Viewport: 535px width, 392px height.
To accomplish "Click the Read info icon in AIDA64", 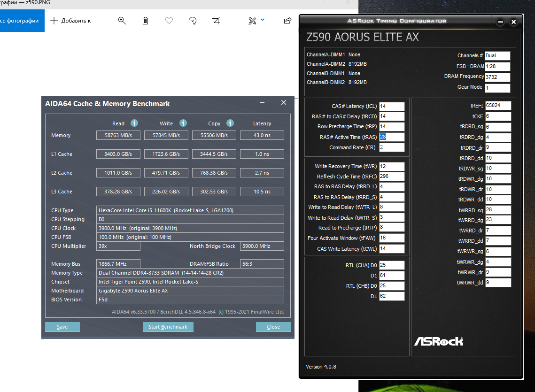I will (x=134, y=123).
